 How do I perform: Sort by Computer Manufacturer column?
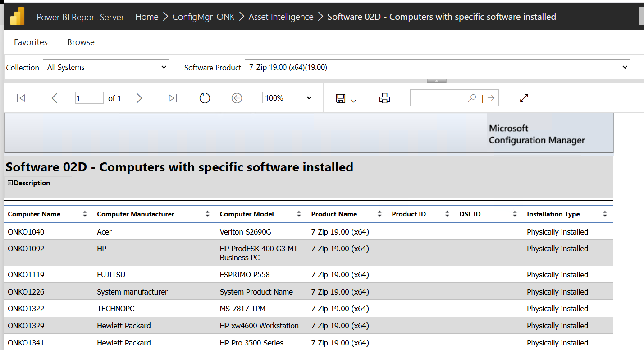(207, 214)
